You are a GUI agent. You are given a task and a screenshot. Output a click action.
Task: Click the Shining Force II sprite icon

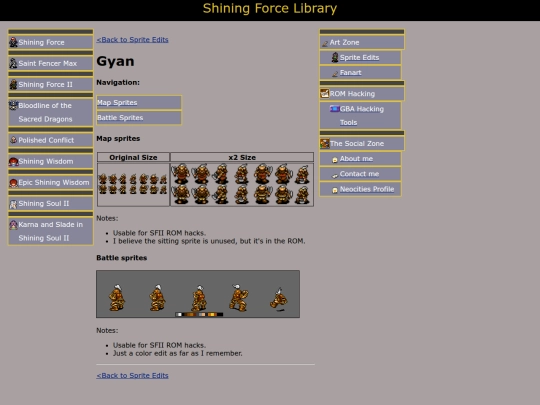coord(13,84)
